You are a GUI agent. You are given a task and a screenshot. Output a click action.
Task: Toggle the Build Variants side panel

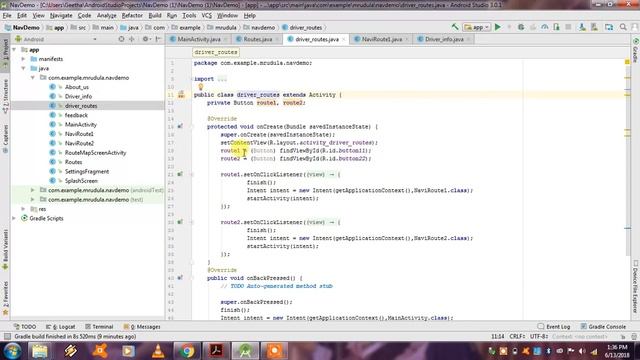(x=5, y=249)
